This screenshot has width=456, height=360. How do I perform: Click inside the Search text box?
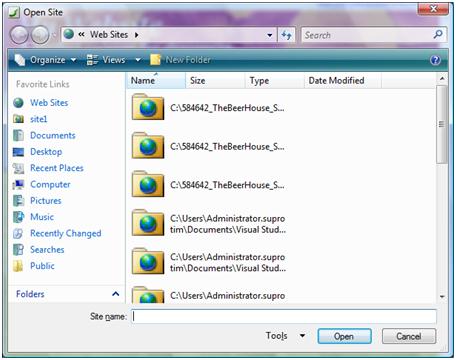click(367, 35)
